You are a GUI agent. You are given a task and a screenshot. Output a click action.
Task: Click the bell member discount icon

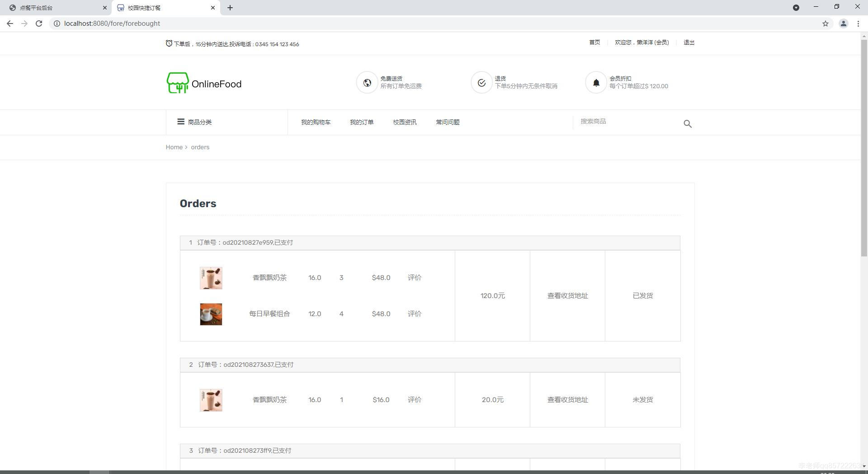pyautogui.click(x=596, y=83)
